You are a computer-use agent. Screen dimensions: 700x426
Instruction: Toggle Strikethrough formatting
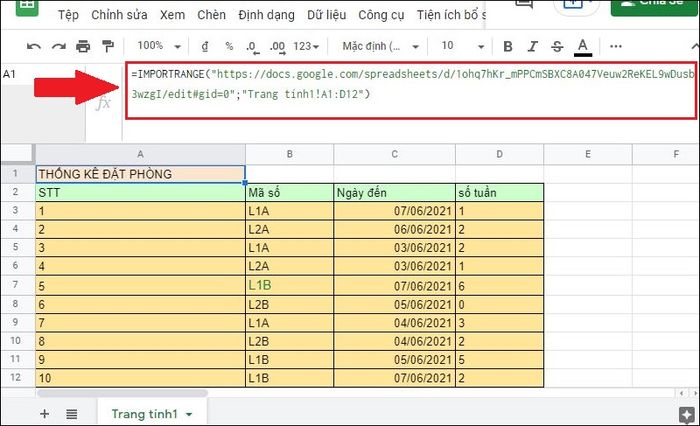click(x=557, y=46)
